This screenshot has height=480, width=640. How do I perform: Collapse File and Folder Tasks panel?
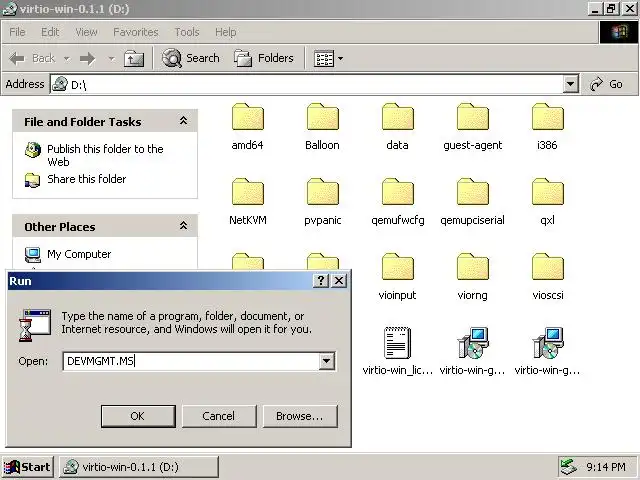point(184,121)
